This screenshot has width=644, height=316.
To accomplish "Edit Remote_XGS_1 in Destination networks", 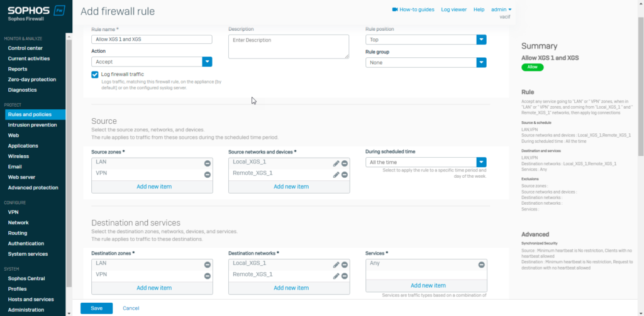I will 336,276.
